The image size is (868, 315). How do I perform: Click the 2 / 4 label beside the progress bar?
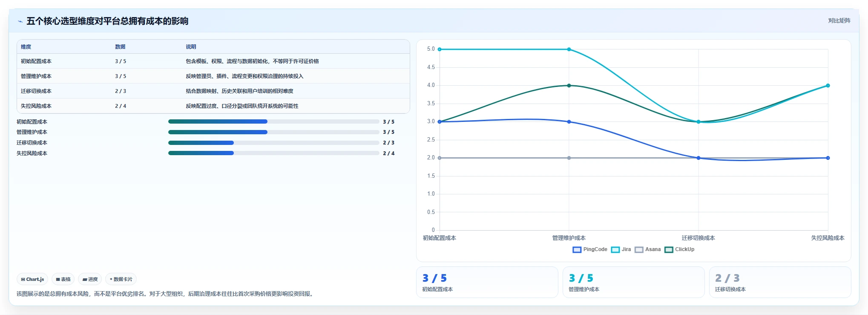[388, 153]
